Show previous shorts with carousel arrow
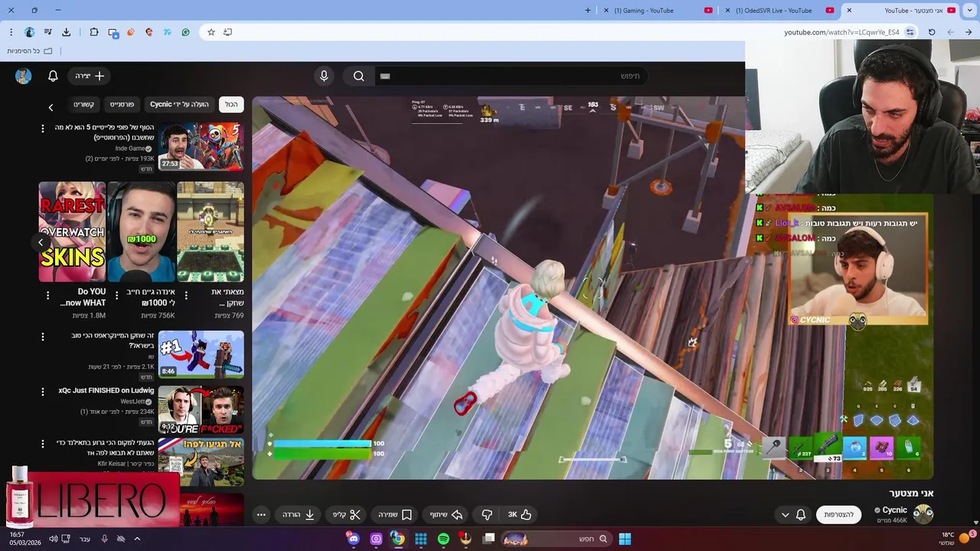This screenshot has height=551, width=980. (41, 242)
